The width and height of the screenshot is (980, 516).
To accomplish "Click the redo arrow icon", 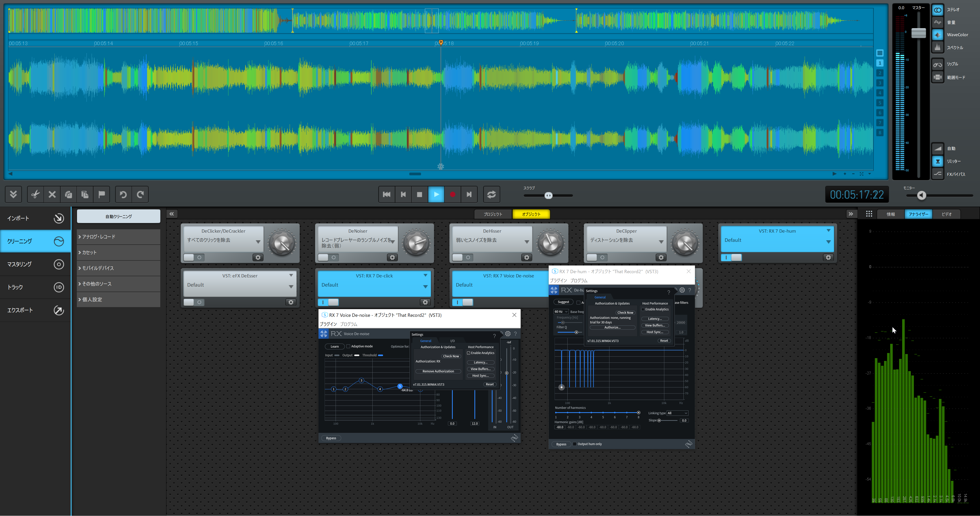I will point(140,194).
